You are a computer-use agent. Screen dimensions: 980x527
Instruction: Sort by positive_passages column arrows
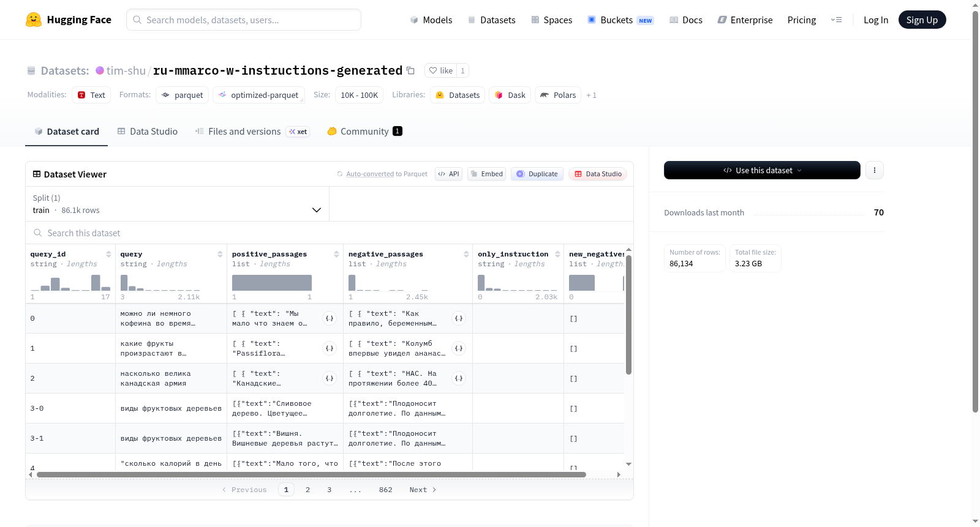click(336, 254)
